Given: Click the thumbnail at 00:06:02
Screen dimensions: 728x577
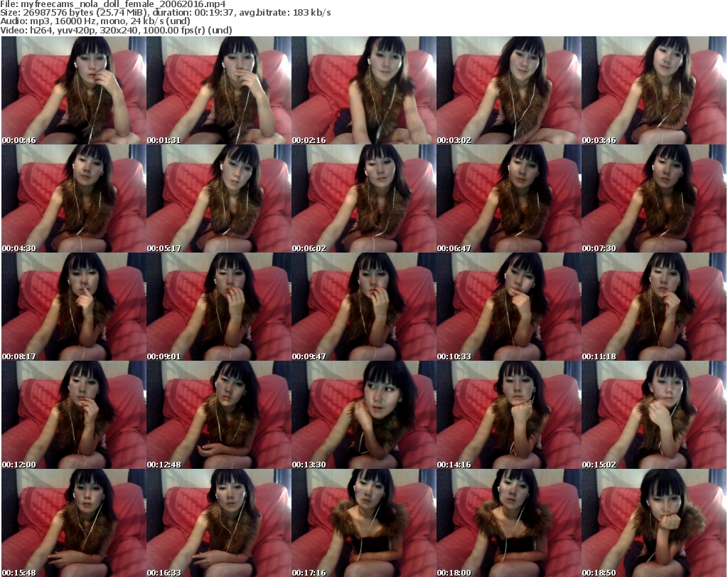Looking at the screenshot, I should [x=363, y=198].
